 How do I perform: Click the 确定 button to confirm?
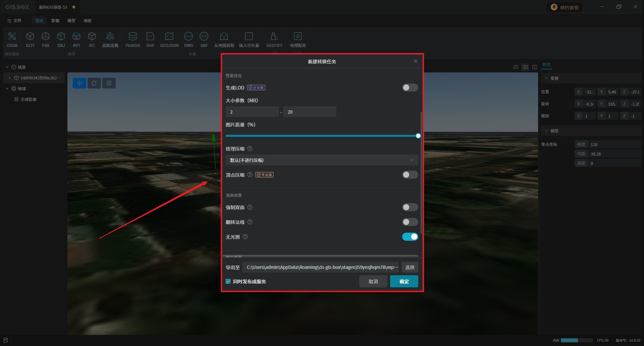(404, 282)
